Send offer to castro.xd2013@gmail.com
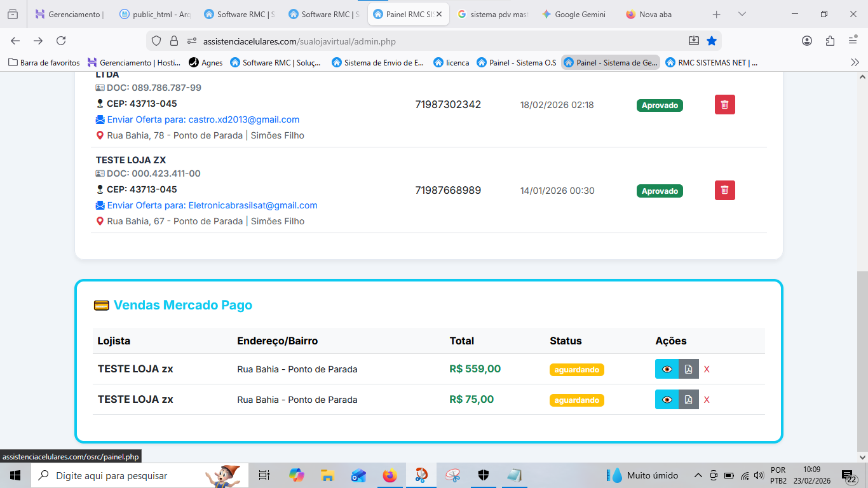868x488 pixels. pyautogui.click(x=203, y=119)
